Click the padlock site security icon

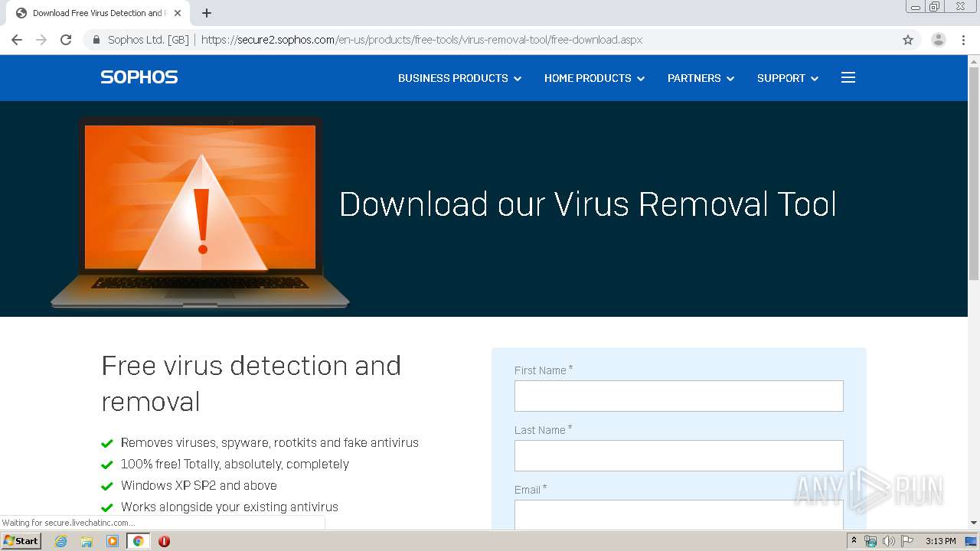pyautogui.click(x=96, y=40)
